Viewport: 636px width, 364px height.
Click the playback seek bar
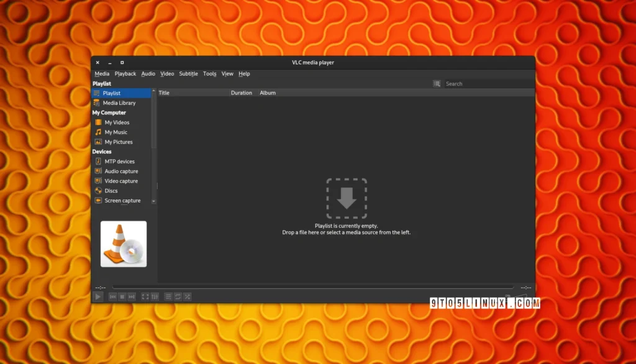click(313, 288)
